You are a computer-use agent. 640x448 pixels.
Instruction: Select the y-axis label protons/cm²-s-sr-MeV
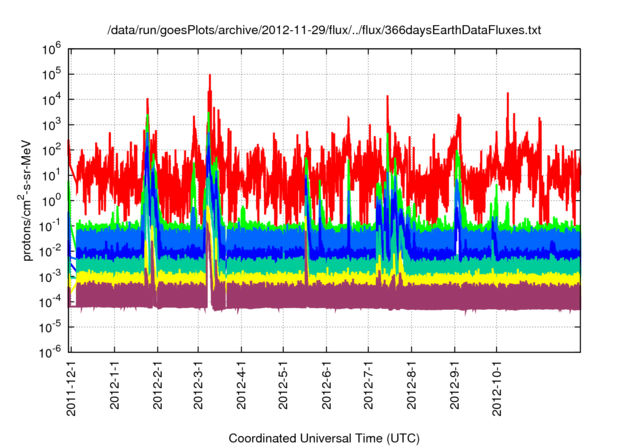click(x=25, y=200)
